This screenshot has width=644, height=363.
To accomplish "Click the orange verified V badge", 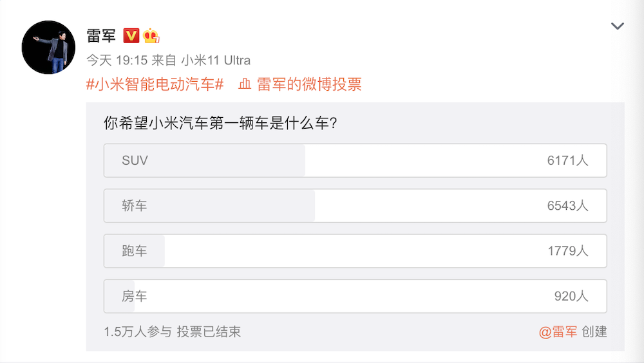I will coord(131,35).
